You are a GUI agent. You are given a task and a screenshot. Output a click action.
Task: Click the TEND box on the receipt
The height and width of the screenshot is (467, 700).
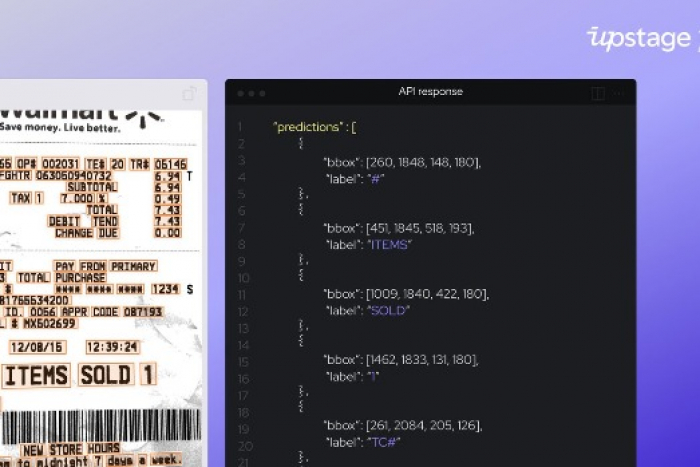[x=105, y=221]
